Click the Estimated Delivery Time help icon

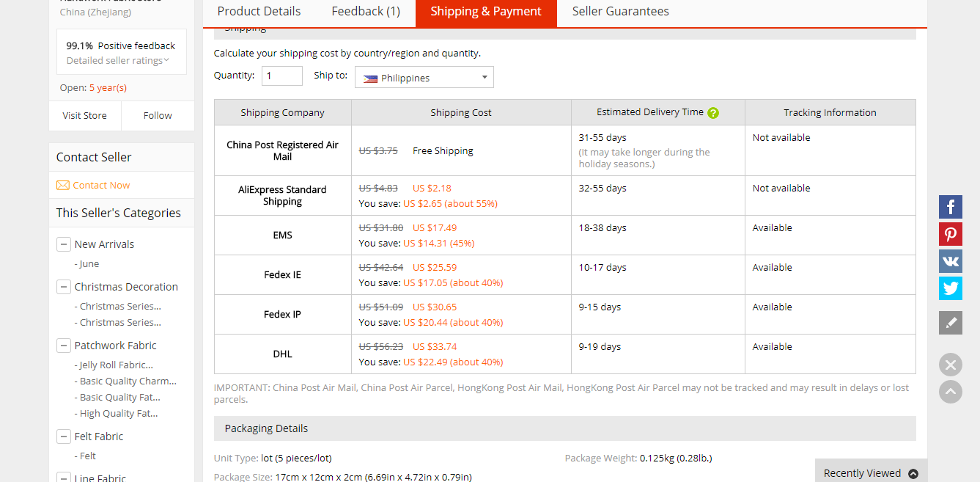tap(713, 113)
